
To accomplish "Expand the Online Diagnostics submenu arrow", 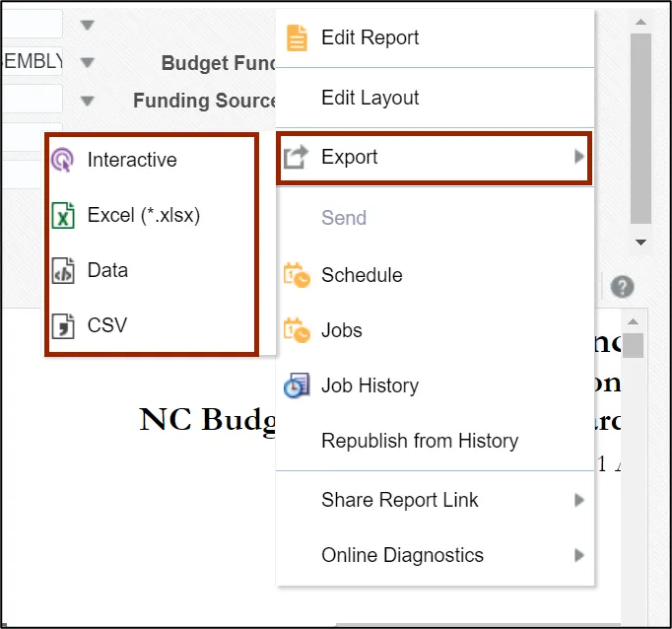I will click(x=578, y=556).
